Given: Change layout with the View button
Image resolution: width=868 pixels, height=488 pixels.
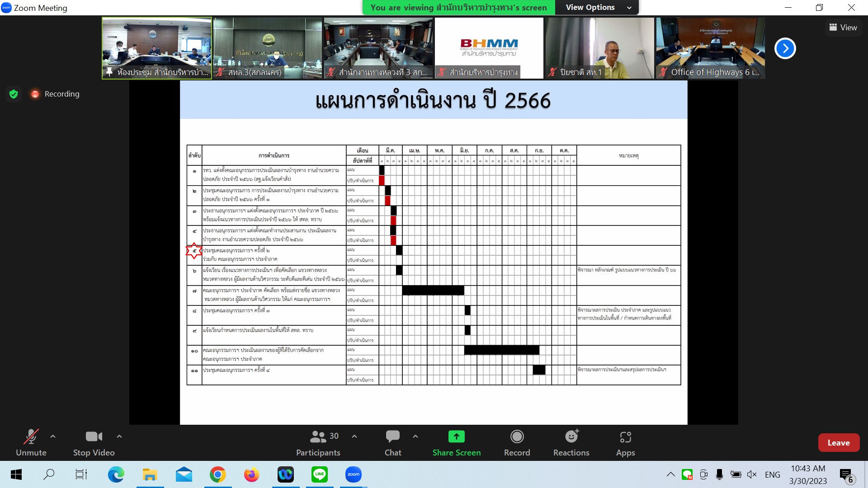Looking at the screenshot, I should point(843,28).
